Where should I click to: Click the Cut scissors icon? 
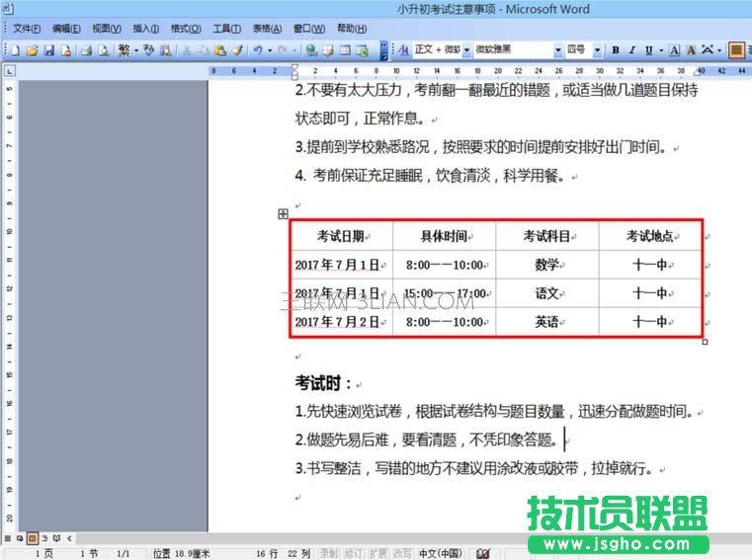pyautogui.click(x=187, y=49)
